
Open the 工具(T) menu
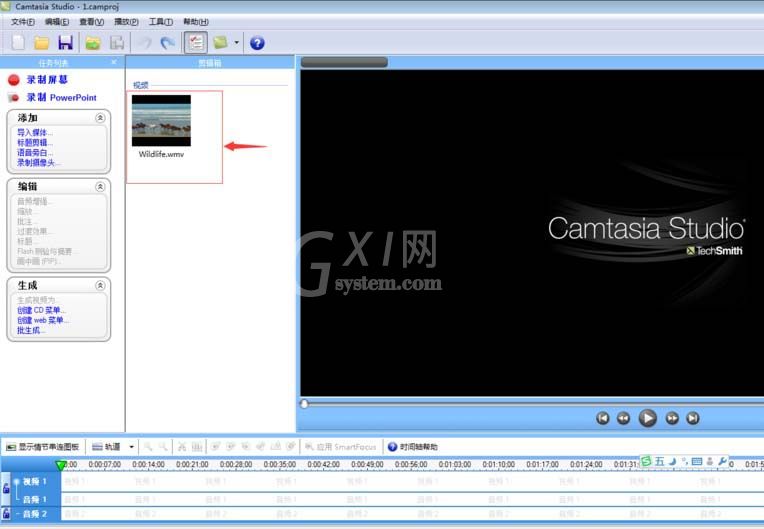(161, 22)
